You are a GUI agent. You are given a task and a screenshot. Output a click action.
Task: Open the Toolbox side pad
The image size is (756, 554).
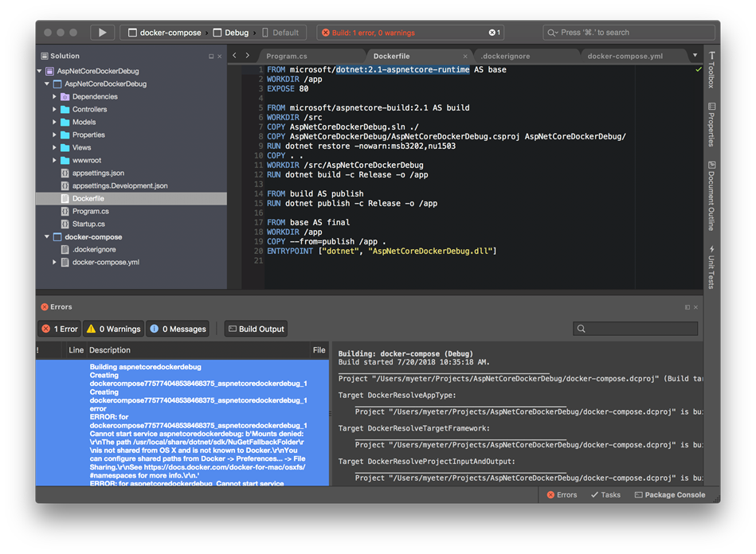(711, 70)
